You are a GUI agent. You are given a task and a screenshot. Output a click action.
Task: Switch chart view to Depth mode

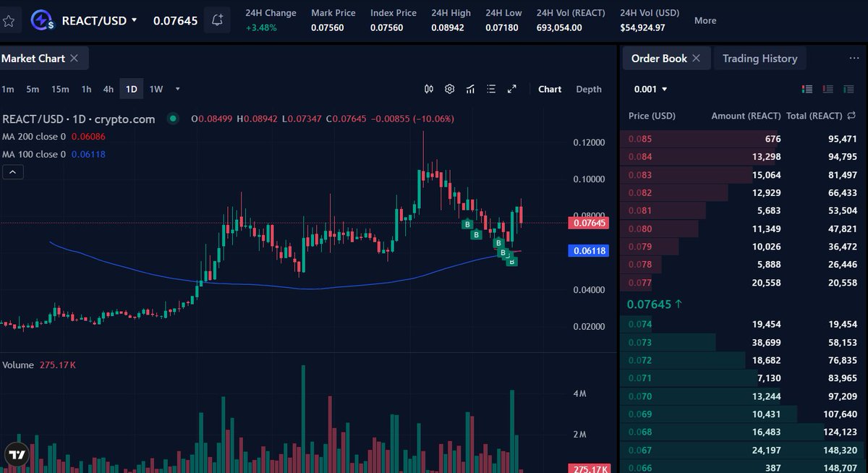click(x=589, y=88)
